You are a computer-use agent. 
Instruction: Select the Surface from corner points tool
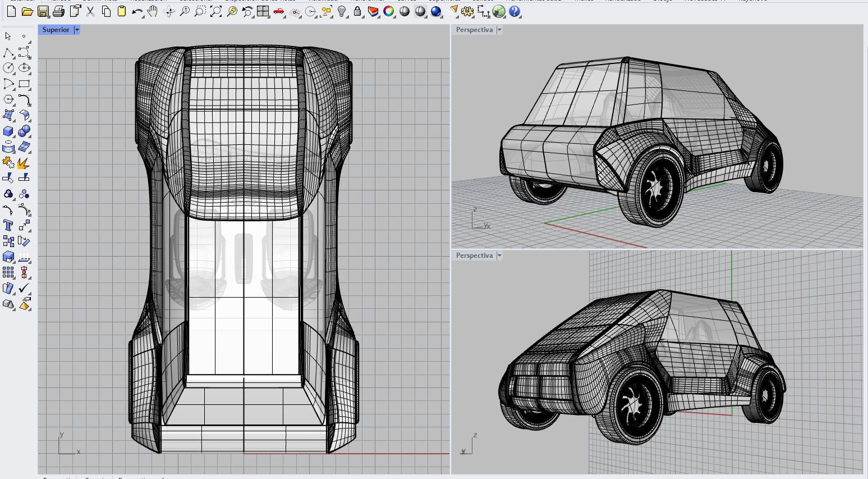coord(8,115)
